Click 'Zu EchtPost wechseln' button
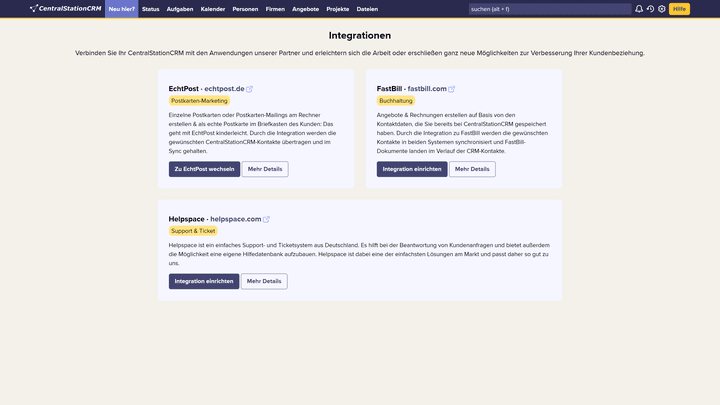The image size is (720, 405). click(204, 169)
